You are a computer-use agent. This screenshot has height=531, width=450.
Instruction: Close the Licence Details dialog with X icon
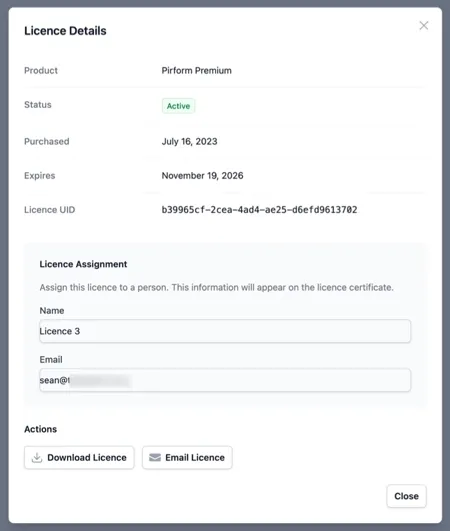tap(424, 25)
